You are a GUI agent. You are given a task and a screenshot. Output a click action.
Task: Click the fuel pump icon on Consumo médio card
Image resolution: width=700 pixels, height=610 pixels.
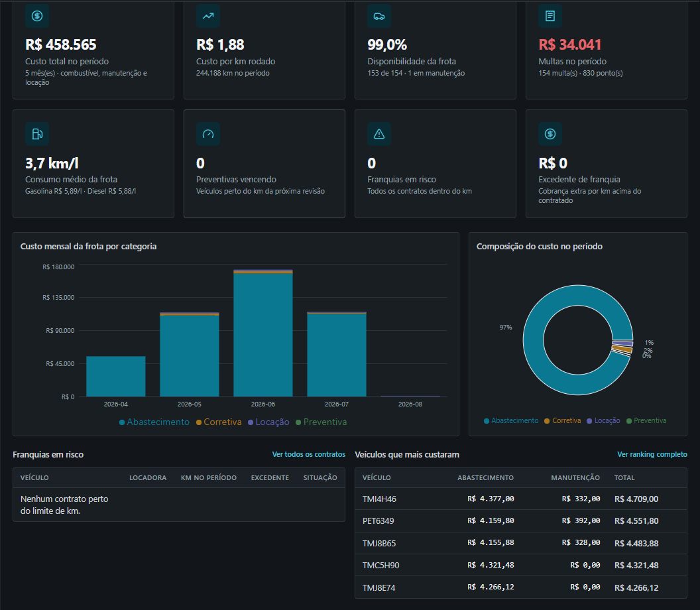click(x=37, y=134)
